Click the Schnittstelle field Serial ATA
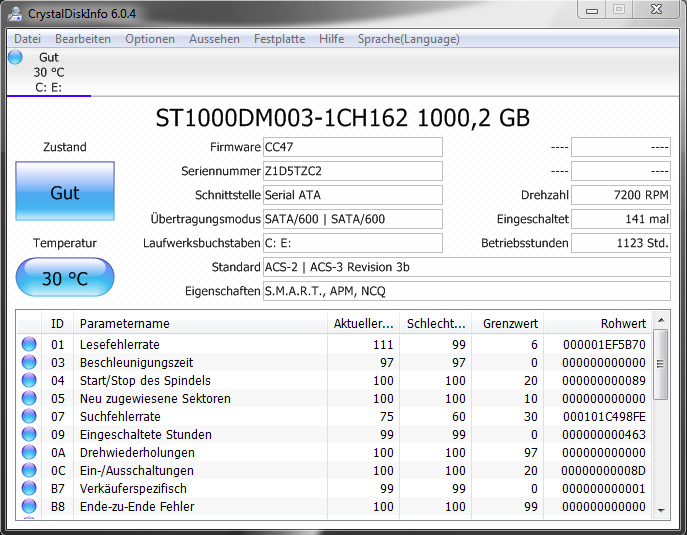 point(353,195)
